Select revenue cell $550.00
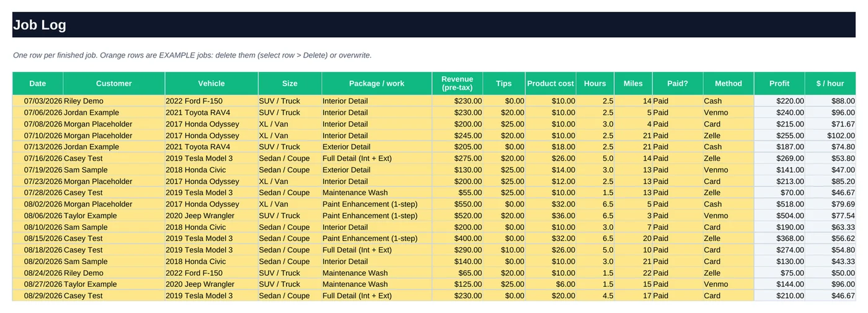Screen dimensions: 868x313 pos(457,205)
